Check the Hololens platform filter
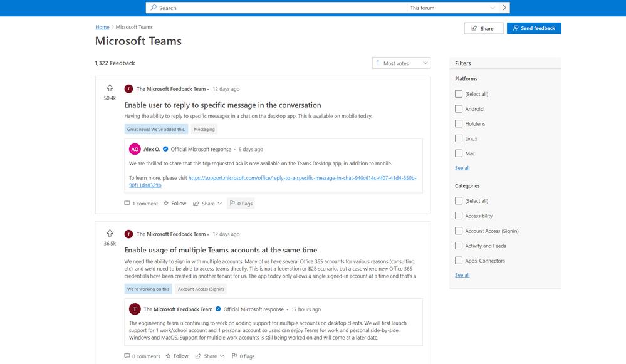 pyautogui.click(x=459, y=123)
